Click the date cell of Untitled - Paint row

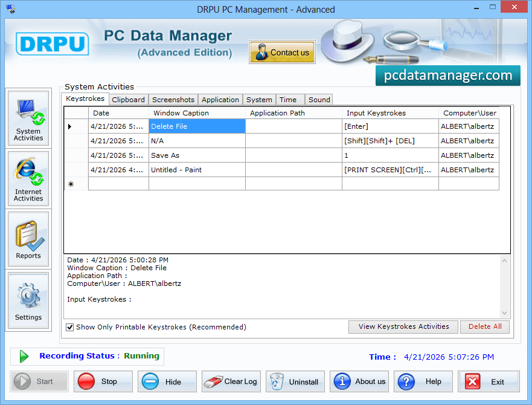(118, 170)
